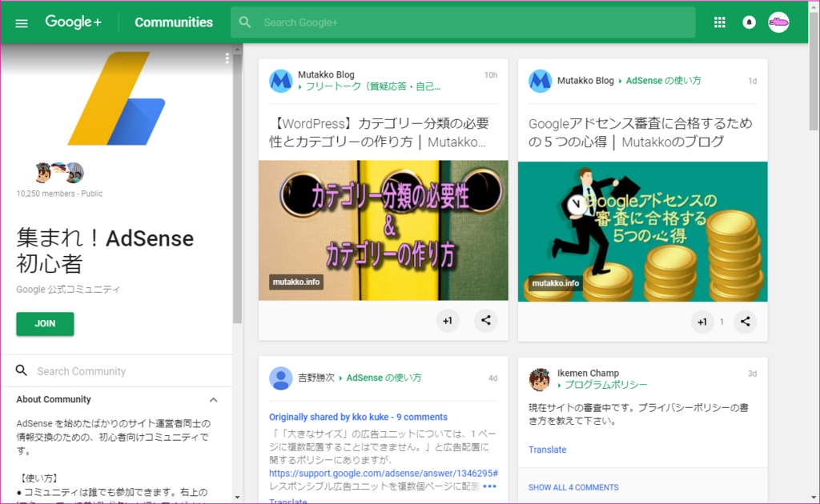Collapse the About Community section
The image size is (820, 504).
click(213, 400)
